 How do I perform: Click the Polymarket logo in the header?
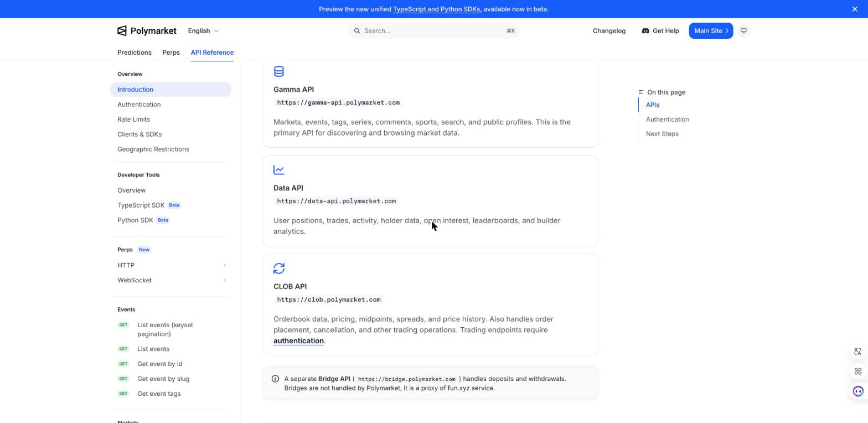coord(147,31)
